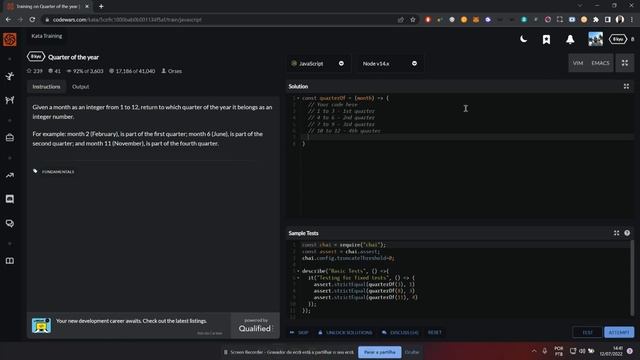This screenshot has width=640, height=360.
Task: Click the Qualified powered-by banner
Action: click(x=255, y=325)
